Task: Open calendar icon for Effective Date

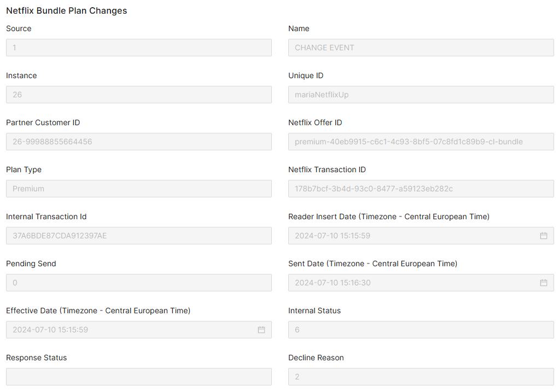Action: point(261,330)
